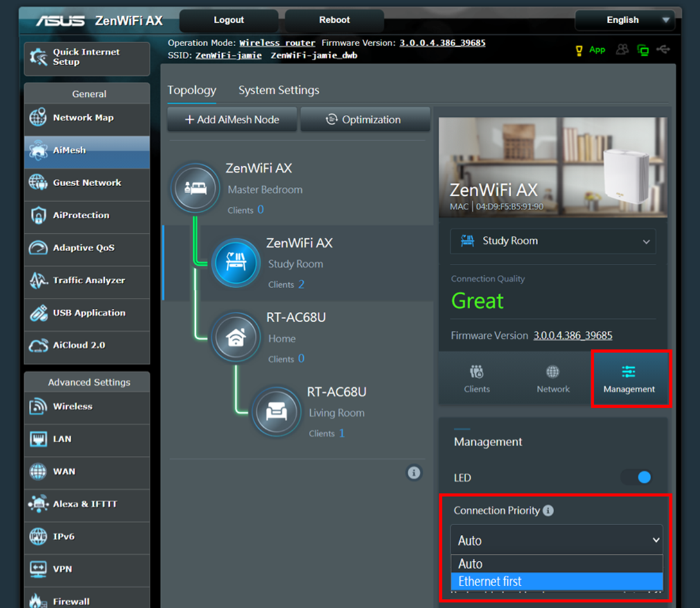Select Master Bedroom node bed icon
The width and height of the screenshot is (700, 608).
coord(195,188)
